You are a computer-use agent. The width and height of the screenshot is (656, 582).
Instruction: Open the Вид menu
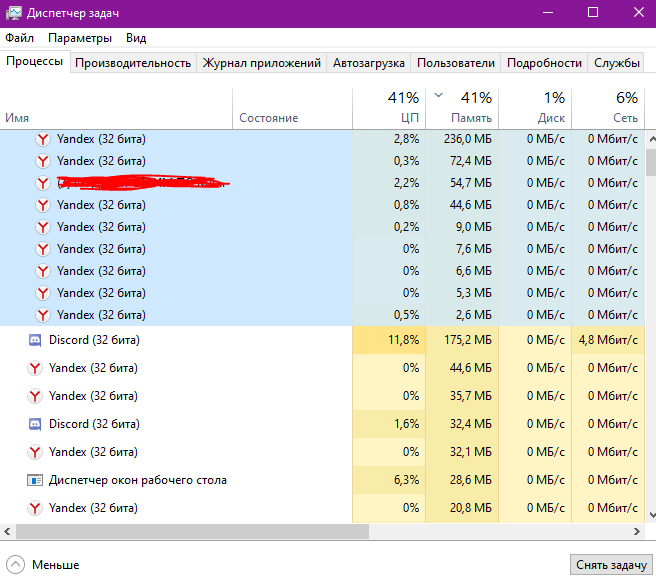click(136, 38)
